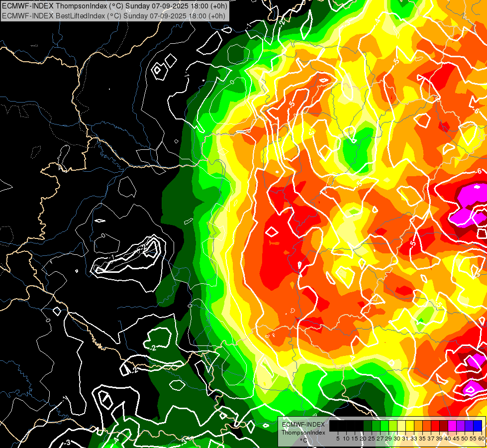Click the bright green 27-29 legend swatch
The height and width of the screenshot is (448, 487).
[x=385, y=426]
